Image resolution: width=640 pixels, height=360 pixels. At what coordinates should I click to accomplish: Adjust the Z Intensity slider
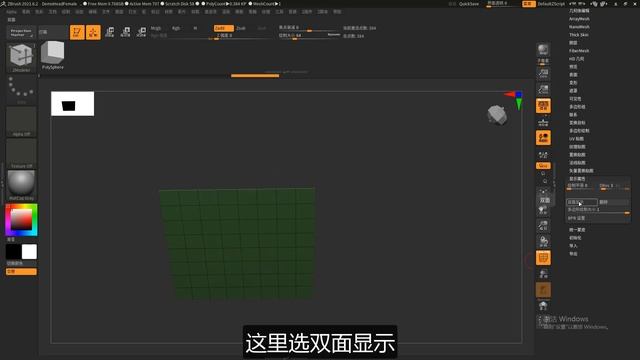(241, 36)
